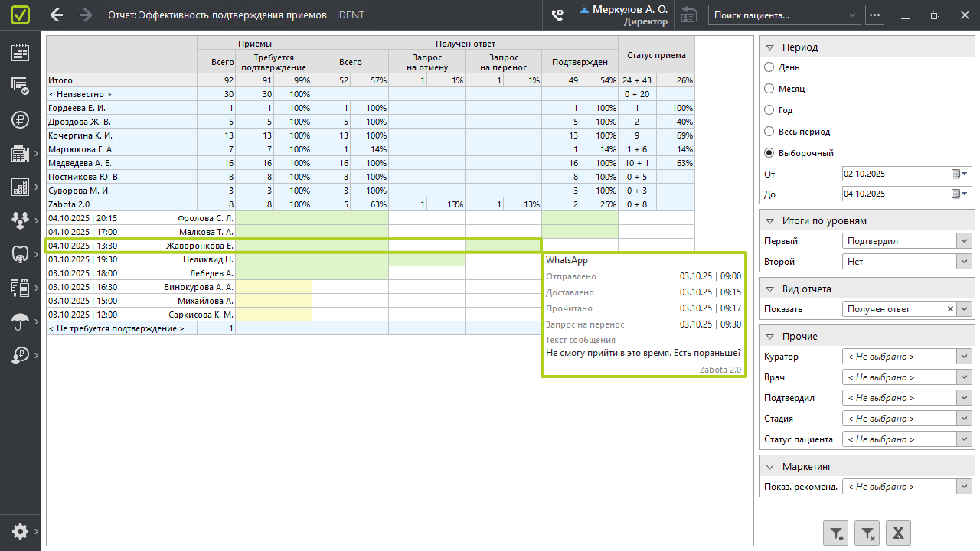Collapse the "Период" section
980x551 pixels.
(x=770, y=47)
